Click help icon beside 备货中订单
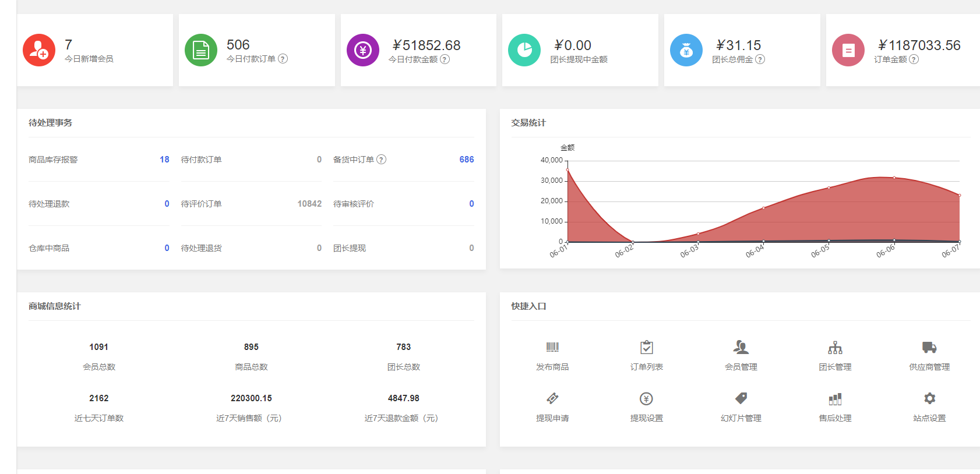The width and height of the screenshot is (980, 474). (381, 160)
